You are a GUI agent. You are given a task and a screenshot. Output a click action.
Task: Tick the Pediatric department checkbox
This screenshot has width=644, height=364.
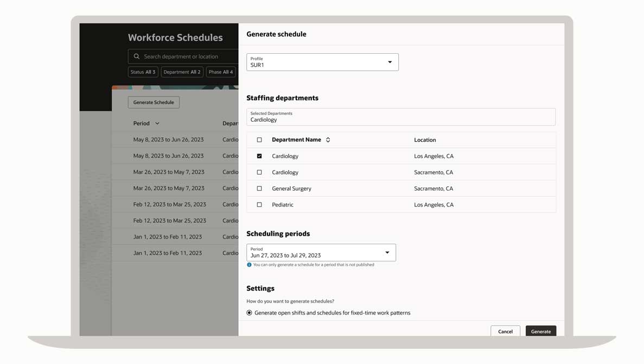[x=259, y=205]
